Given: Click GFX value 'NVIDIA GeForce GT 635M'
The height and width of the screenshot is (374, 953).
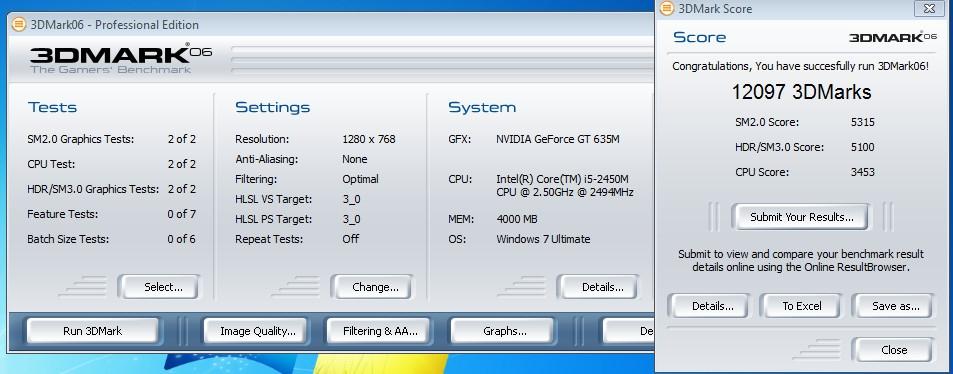Looking at the screenshot, I should click(558, 139).
